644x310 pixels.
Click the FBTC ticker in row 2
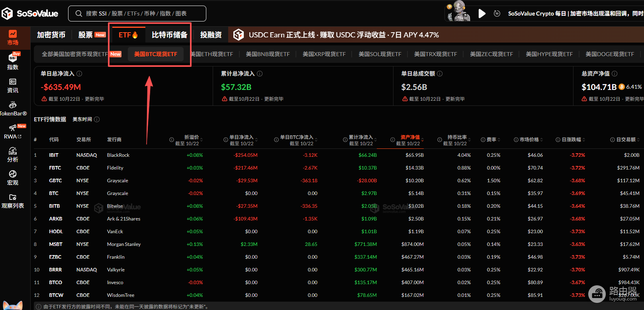coord(55,168)
